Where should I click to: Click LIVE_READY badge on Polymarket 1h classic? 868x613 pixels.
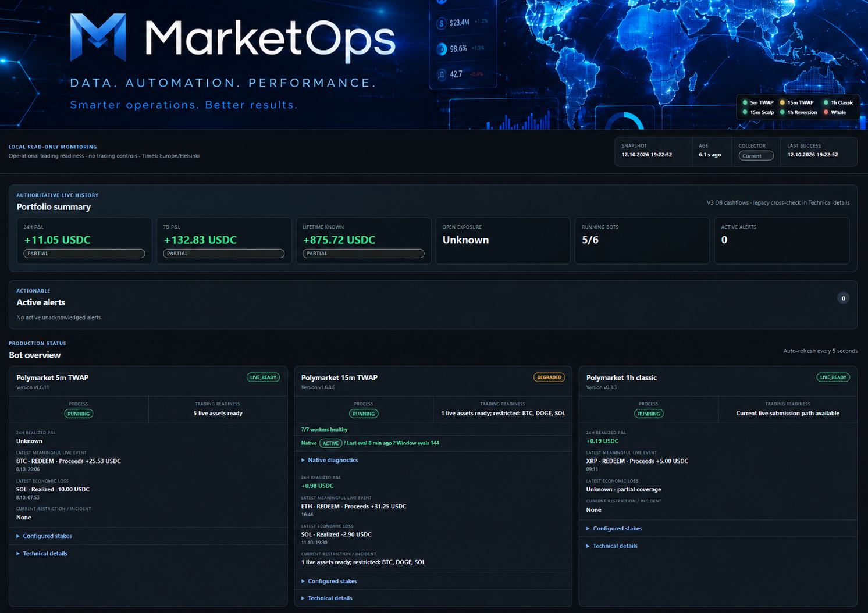coord(833,377)
